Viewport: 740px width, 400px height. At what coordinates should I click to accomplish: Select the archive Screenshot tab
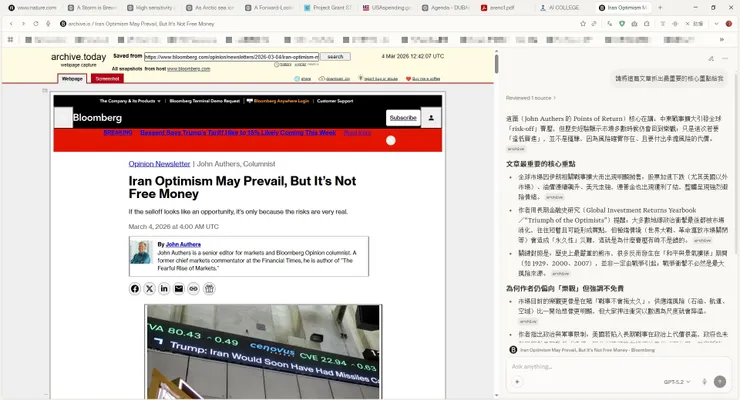(x=107, y=79)
